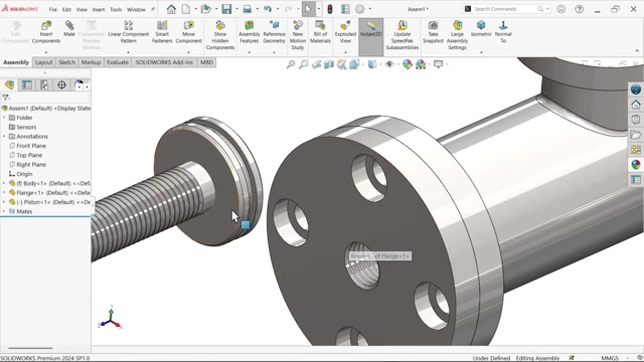Expand the Insert Components dropdown arrow

46,52
